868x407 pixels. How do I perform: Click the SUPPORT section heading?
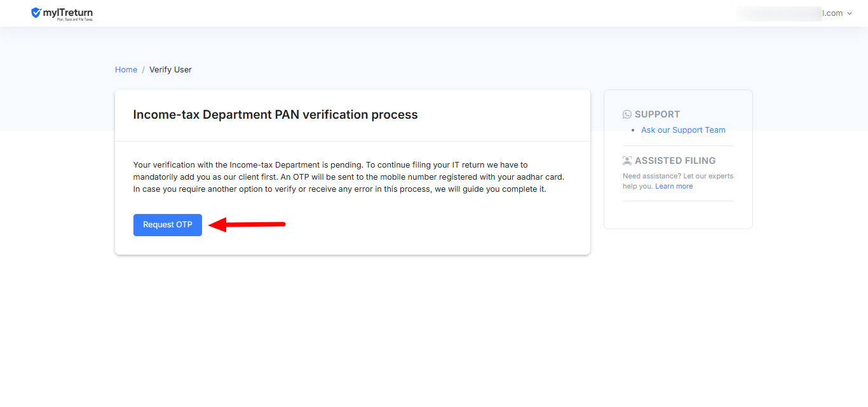pyautogui.click(x=657, y=114)
